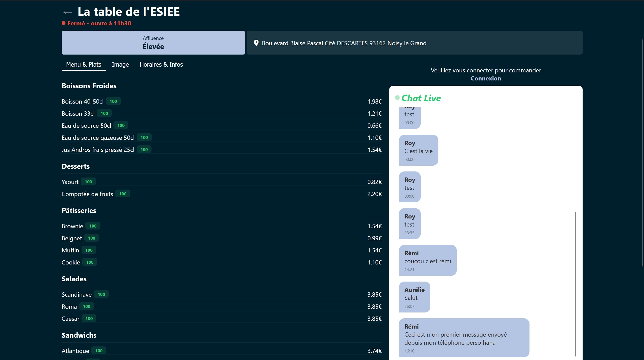
Task: Click the 100 stock badge beside Brownie
Action: coord(93,226)
